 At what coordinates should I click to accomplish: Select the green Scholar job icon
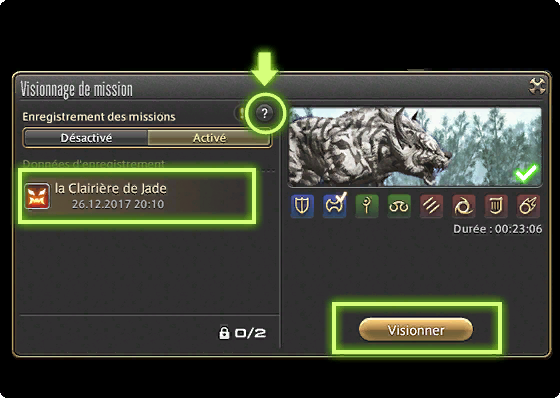coord(399,206)
